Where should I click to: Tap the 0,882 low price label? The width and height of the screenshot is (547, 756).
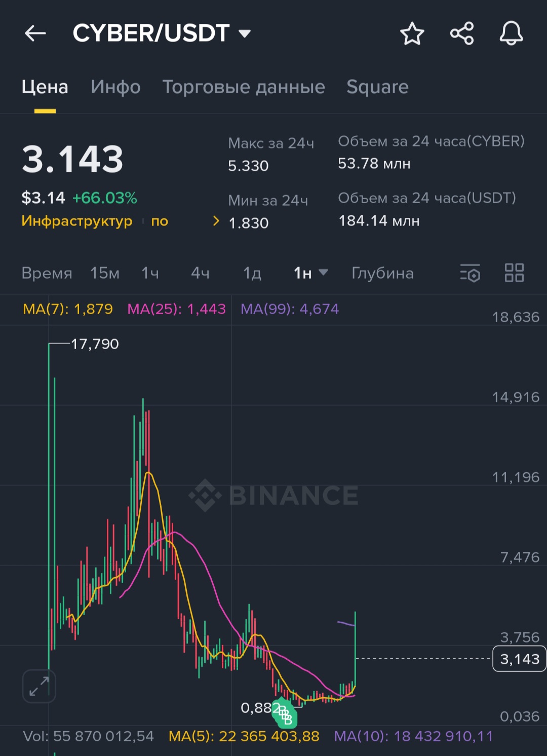click(x=259, y=708)
